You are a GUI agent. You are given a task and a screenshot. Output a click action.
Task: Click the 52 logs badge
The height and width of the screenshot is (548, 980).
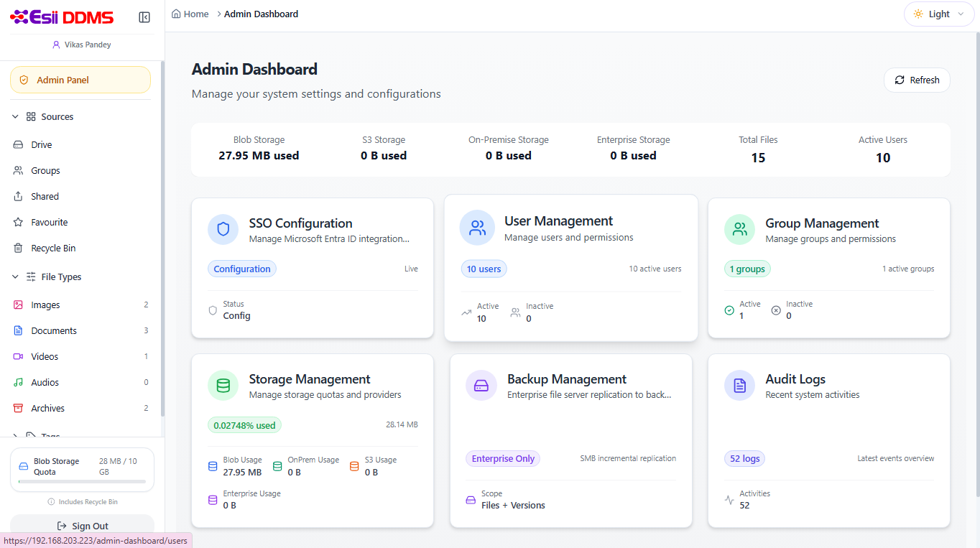coord(744,458)
